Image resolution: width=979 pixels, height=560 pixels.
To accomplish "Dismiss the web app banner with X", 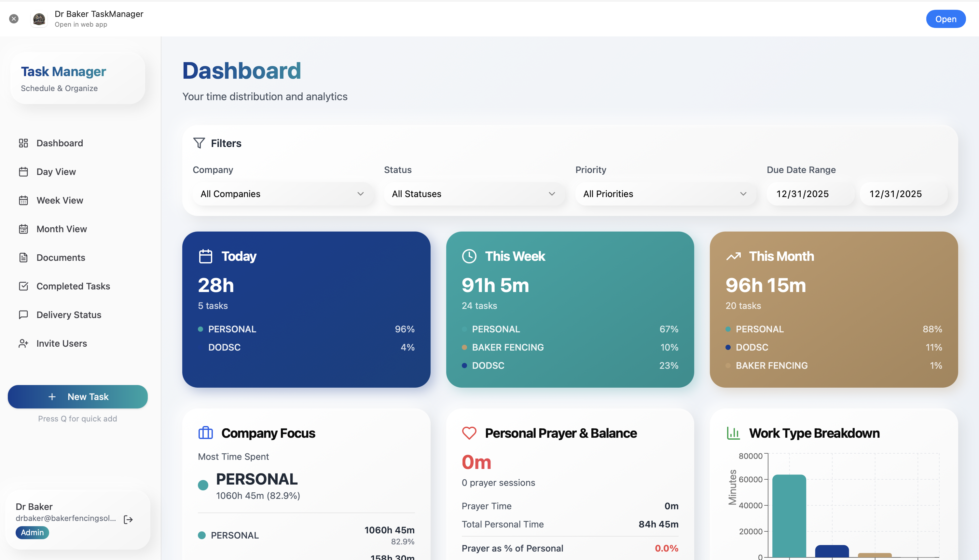I will pos(14,19).
